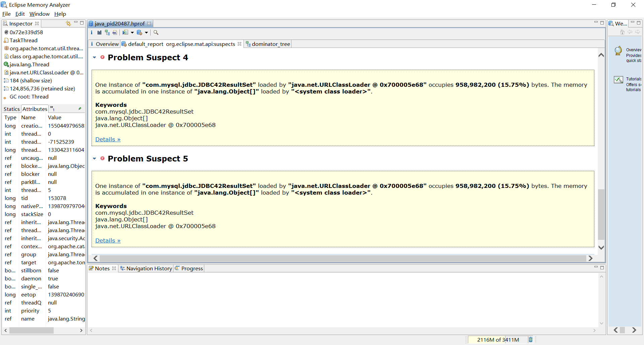Open Details link under Problem Suspect 5

[108, 240]
